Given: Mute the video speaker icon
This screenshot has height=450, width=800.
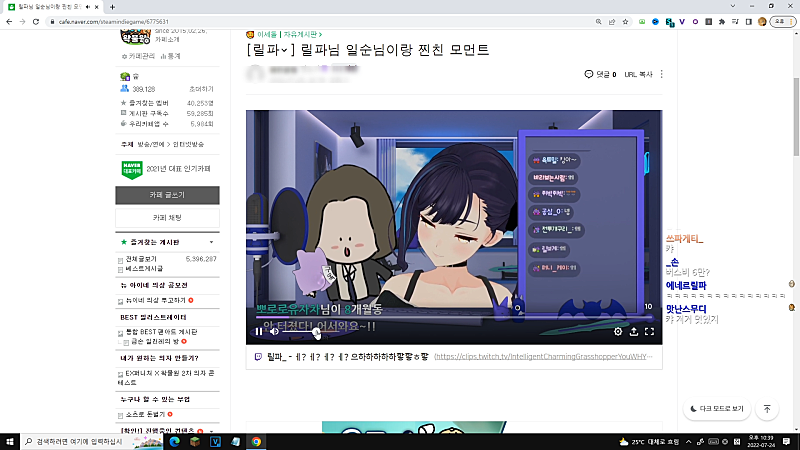Looking at the screenshot, I should click(x=274, y=332).
